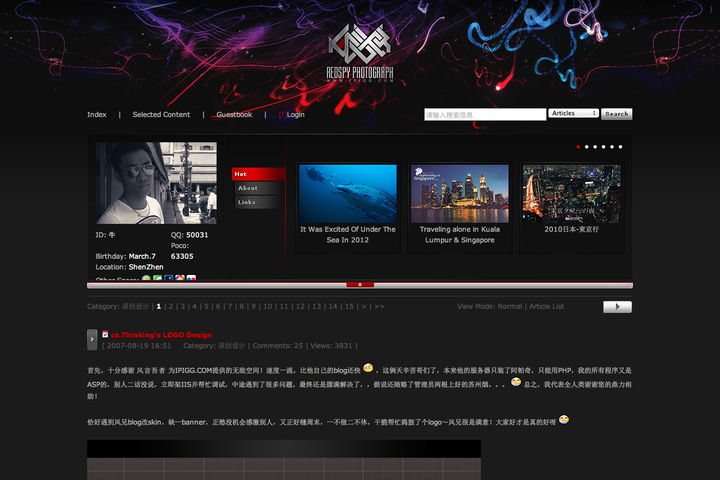Click 'Comments: 25' under the post title
The width and height of the screenshot is (720, 480).
click(278, 345)
